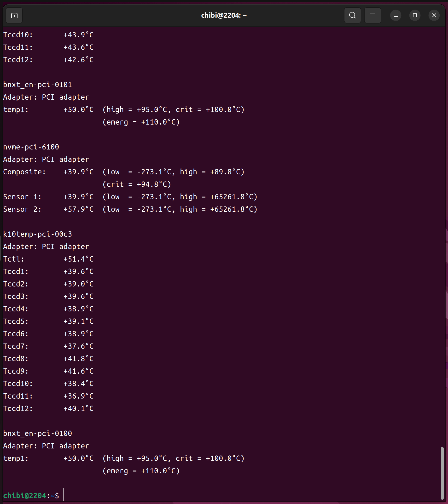Click the "Composite:" label
Image resolution: width=448 pixels, height=504 pixels.
click(x=24, y=172)
